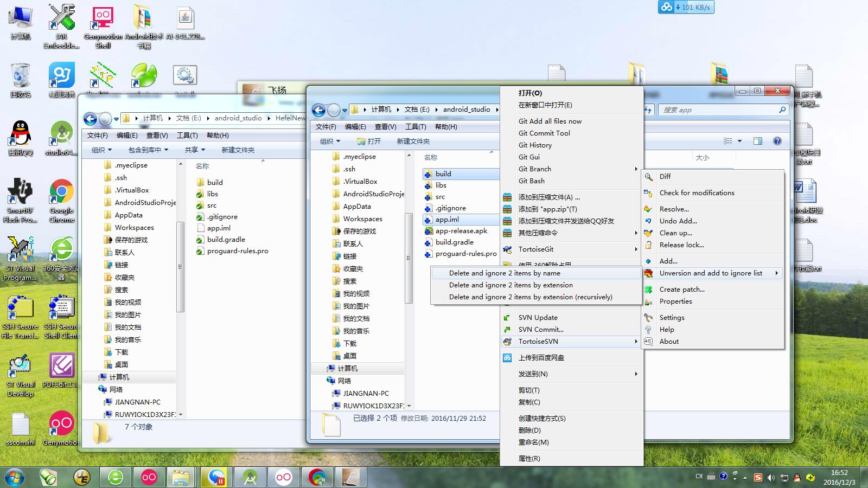Screen dimensions: 868x488
Task: Click the 名称 column header in app window
Action: point(431,158)
